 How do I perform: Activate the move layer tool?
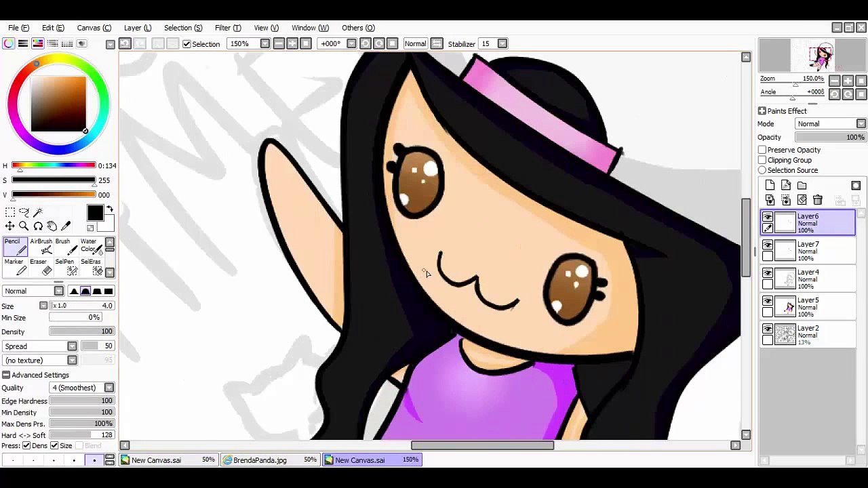10,226
